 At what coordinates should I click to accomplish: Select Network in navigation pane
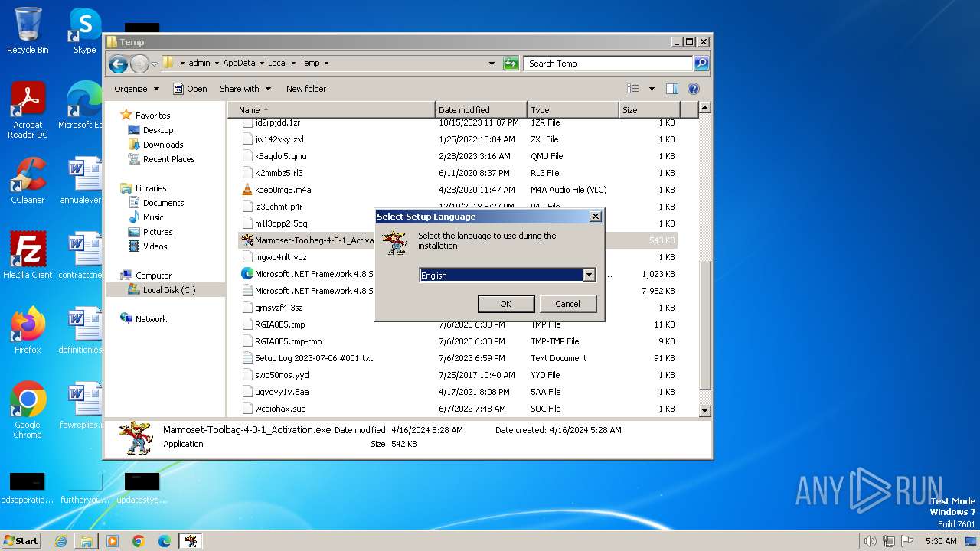point(151,319)
